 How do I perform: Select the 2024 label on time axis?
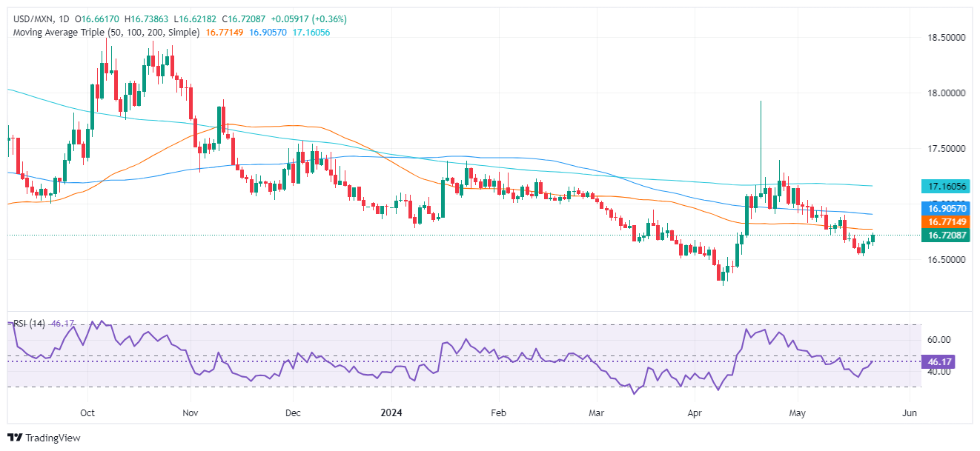pyautogui.click(x=394, y=412)
